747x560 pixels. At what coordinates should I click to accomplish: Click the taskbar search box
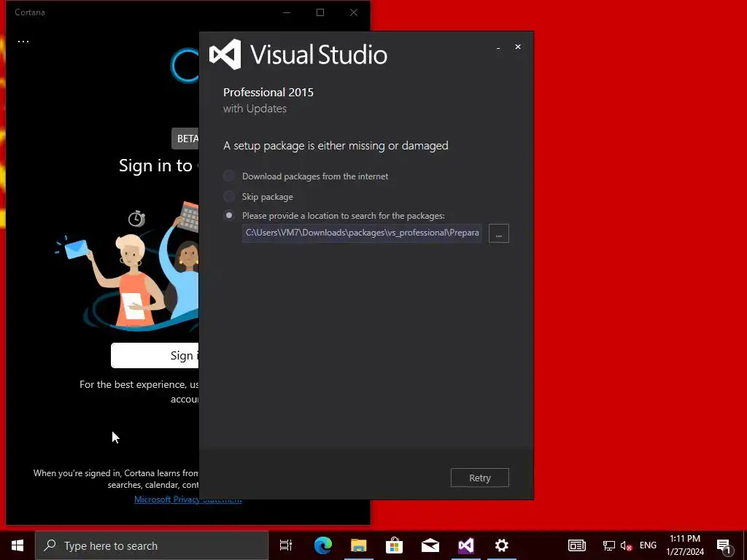152,545
